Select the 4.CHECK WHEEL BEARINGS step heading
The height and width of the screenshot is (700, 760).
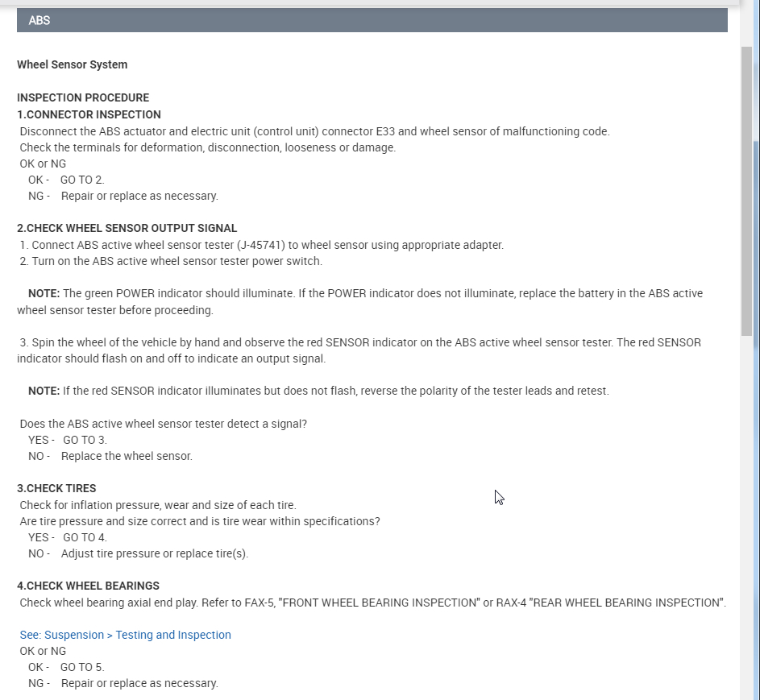click(88, 586)
